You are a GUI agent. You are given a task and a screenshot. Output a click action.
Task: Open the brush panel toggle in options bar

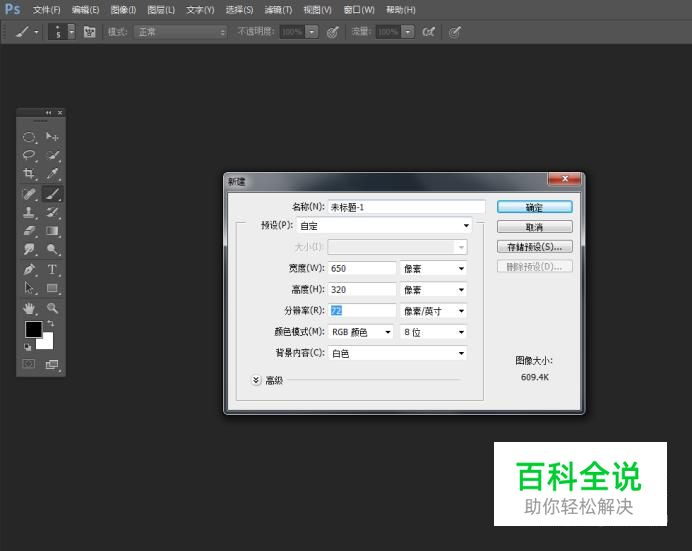90,32
